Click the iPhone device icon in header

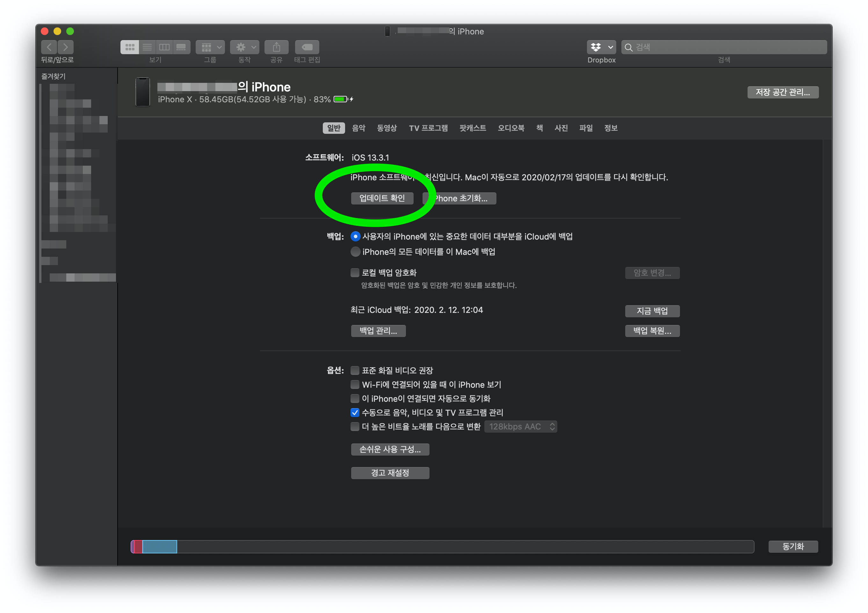click(143, 92)
